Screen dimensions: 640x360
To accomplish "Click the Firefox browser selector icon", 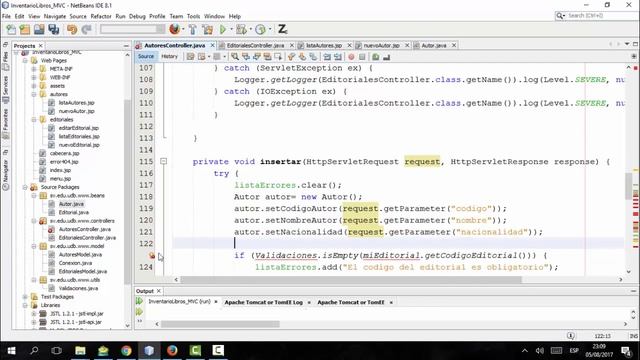I will click(x=175, y=29).
